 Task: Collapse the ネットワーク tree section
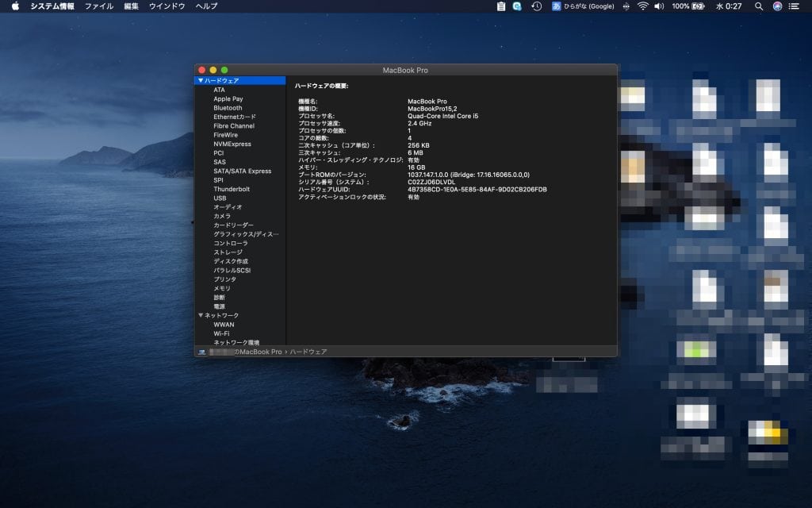click(x=201, y=315)
